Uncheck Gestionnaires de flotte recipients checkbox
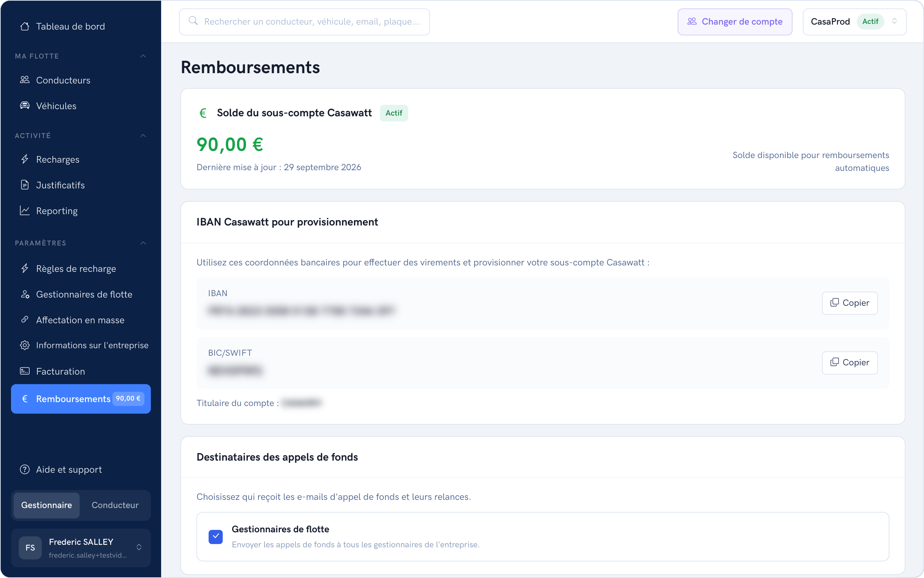The image size is (924, 578). click(216, 536)
